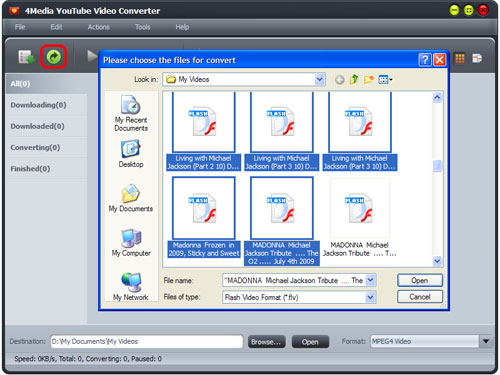Open My Recent Documents place
The height and width of the screenshot is (375, 500).
click(x=131, y=113)
